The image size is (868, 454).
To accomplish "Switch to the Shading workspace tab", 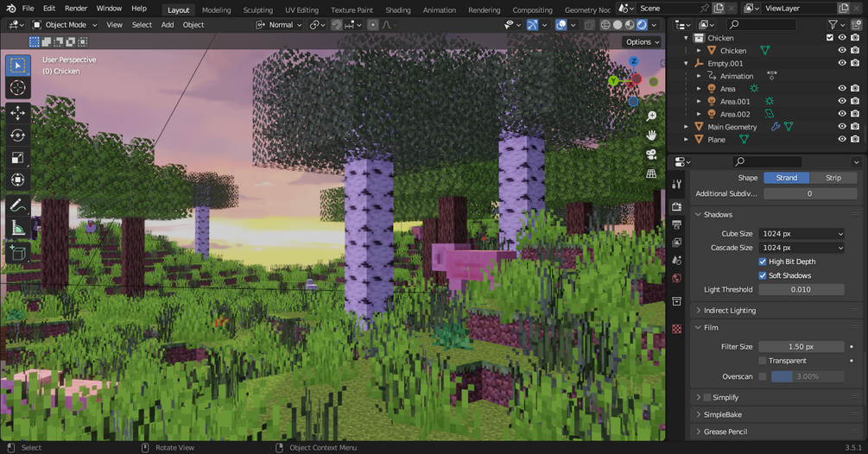I will (398, 9).
